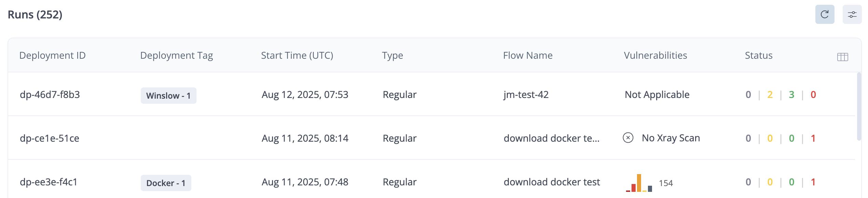Refresh the runs list

click(825, 14)
